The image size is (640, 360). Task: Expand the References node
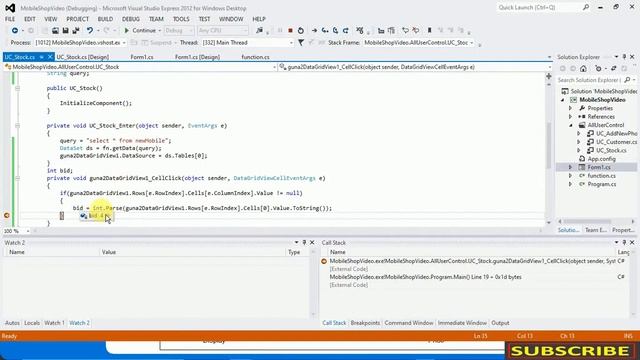point(571,117)
